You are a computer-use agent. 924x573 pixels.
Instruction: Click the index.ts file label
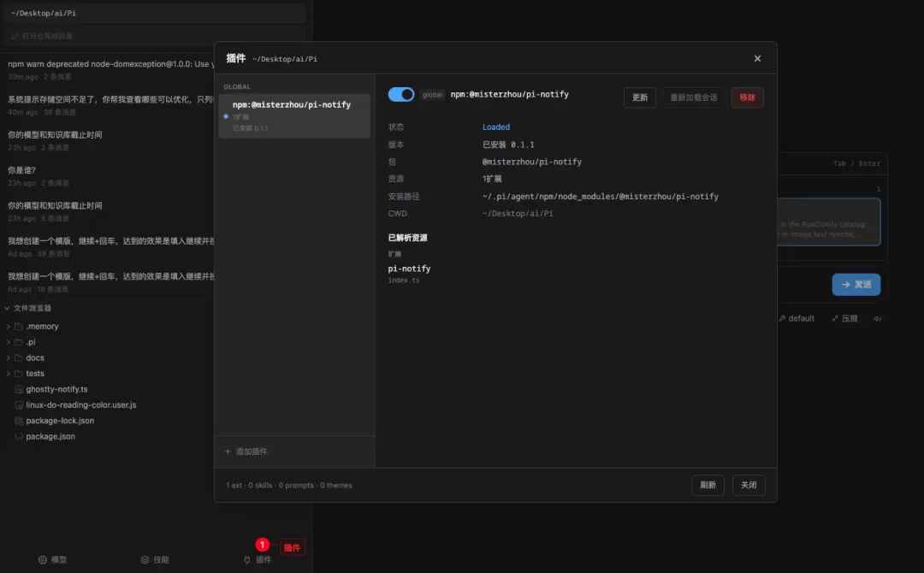pos(404,281)
